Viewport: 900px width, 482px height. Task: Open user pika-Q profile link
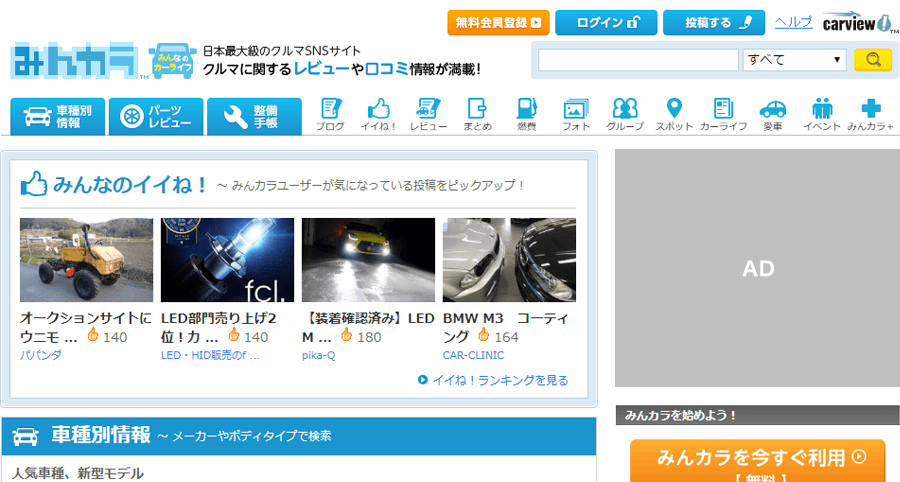tap(319, 355)
